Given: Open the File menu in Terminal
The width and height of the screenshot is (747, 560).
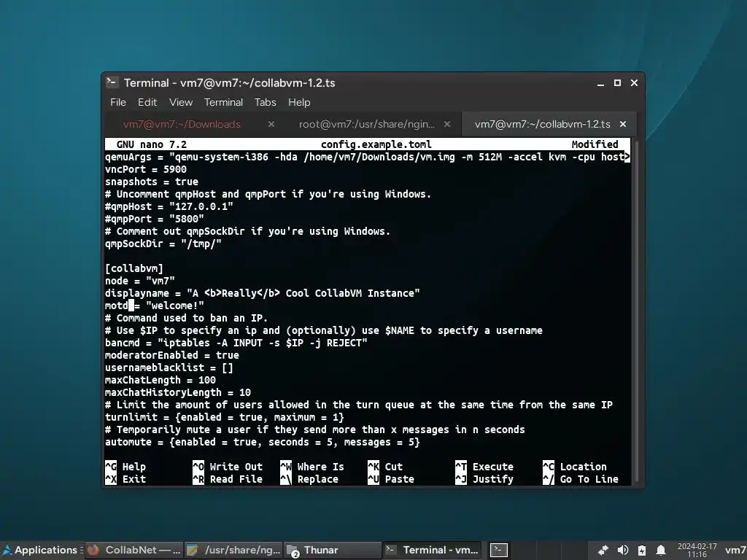Looking at the screenshot, I should click(117, 102).
